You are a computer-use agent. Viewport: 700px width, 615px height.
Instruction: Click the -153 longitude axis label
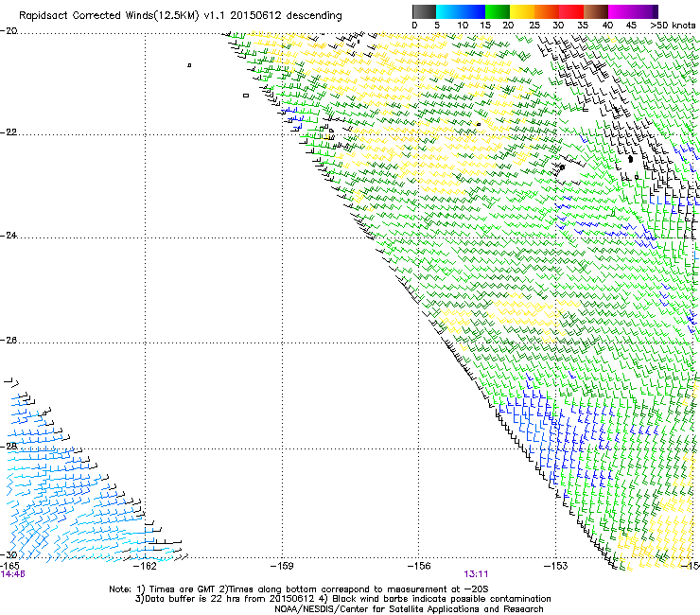555,566
